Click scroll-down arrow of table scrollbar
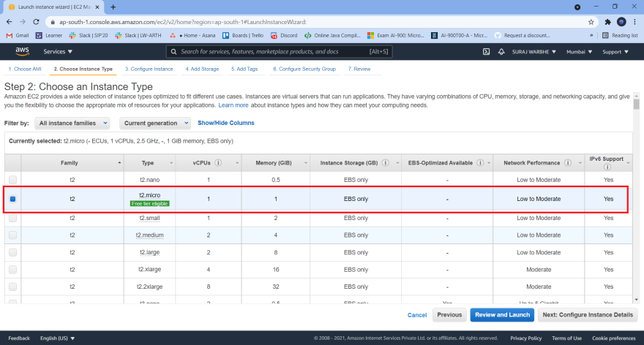 [x=636, y=300]
